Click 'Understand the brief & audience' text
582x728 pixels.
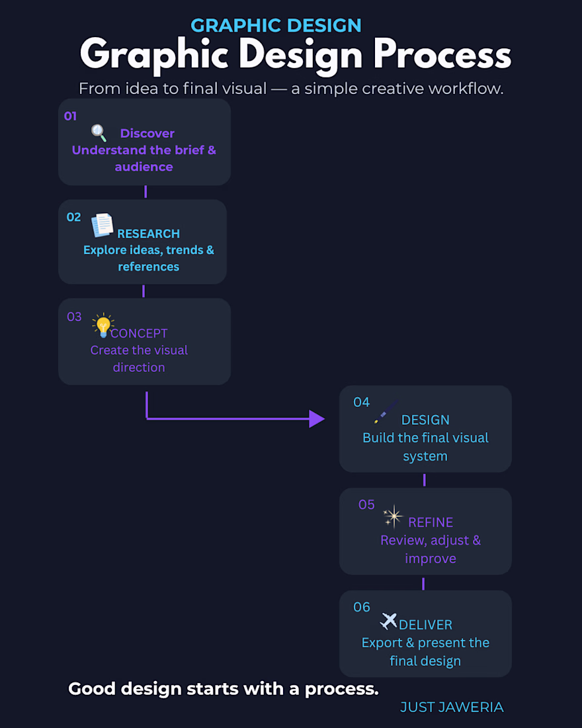[x=144, y=158]
